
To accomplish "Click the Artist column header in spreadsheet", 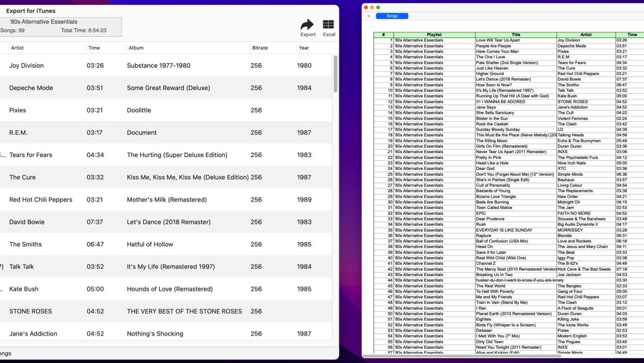I will coord(586,35).
